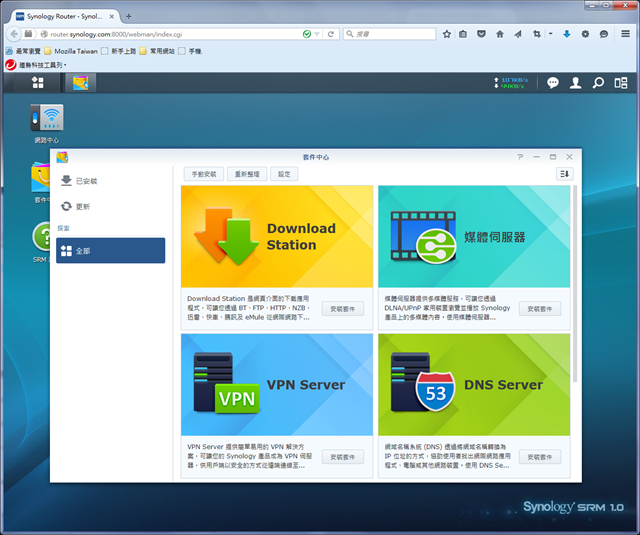This screenshot has height=535, width=640.
Task: Select the Installed sidebar item
Action: 110,181
